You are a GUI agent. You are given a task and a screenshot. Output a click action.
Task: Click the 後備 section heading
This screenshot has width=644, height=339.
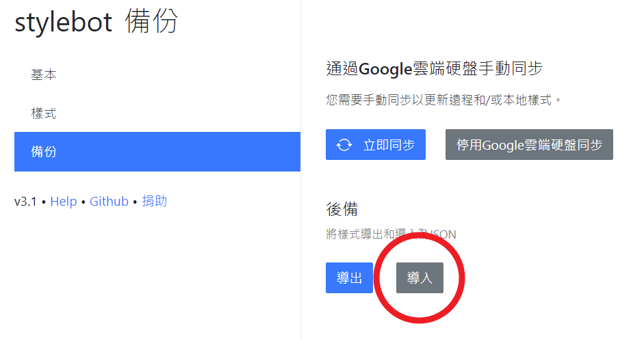[342, 209]
